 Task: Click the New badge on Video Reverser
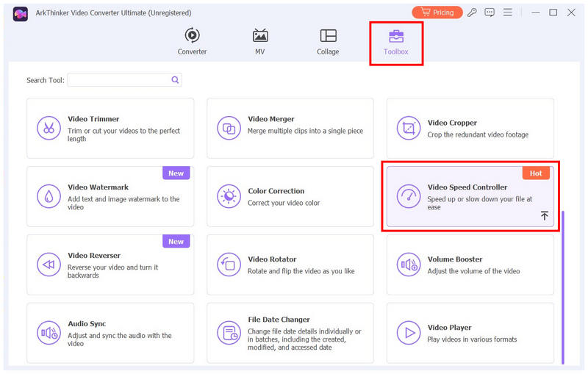176,241
